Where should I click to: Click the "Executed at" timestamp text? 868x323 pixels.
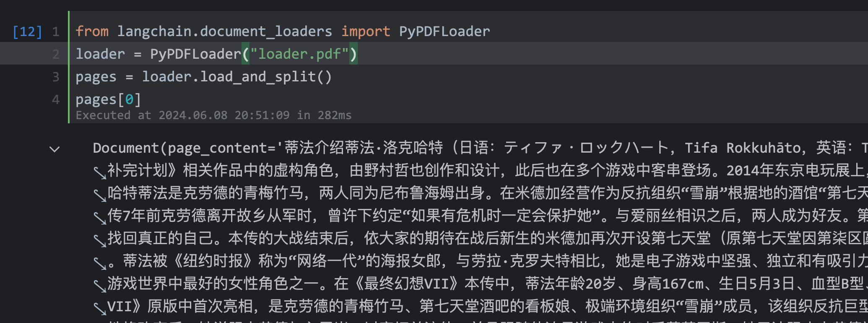[x=213, y=115]
